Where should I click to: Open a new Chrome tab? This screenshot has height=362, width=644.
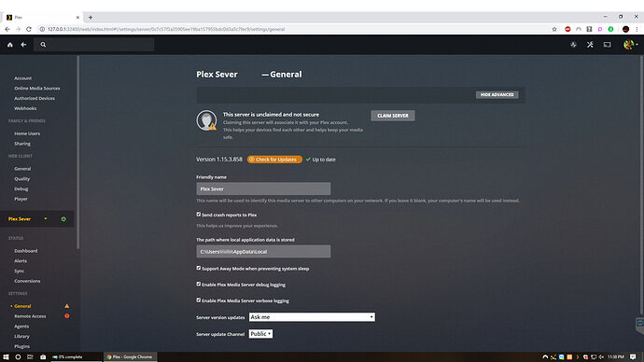click(91, 17)
